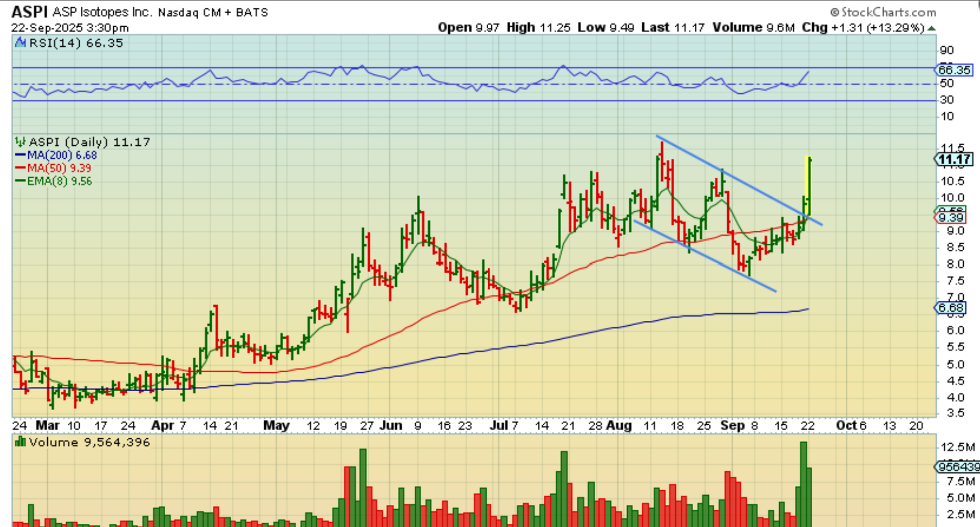Viewport: 980px width, 527px height.
Task: Click the volume bars icon beside Volume 9,564,396
Action: click(20, 442)
